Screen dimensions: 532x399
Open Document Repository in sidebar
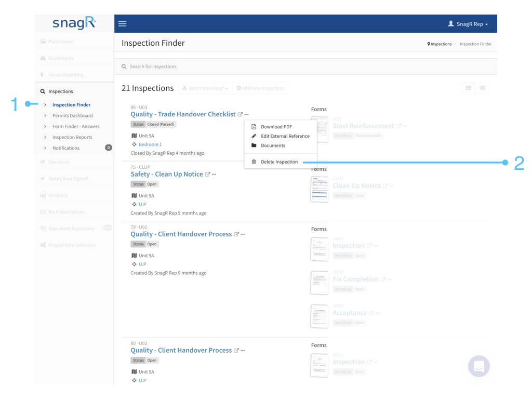click(x=71, y=229)
